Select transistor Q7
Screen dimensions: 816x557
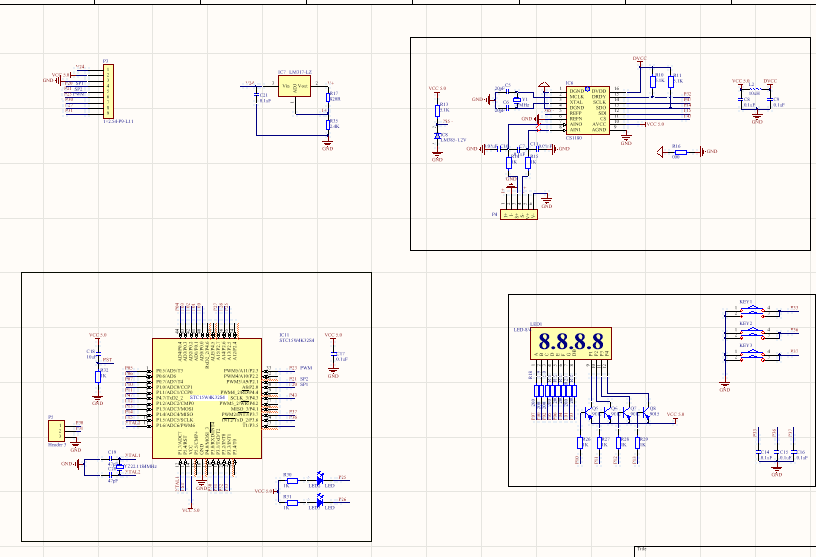(627, 414)
